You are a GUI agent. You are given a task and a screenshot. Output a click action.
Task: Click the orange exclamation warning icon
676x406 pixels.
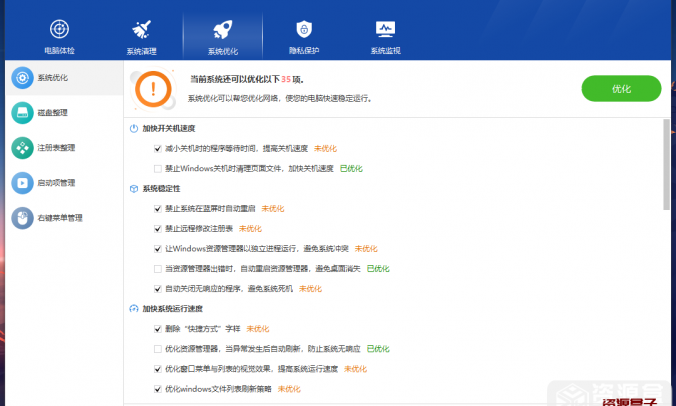(x=153, y=89)
